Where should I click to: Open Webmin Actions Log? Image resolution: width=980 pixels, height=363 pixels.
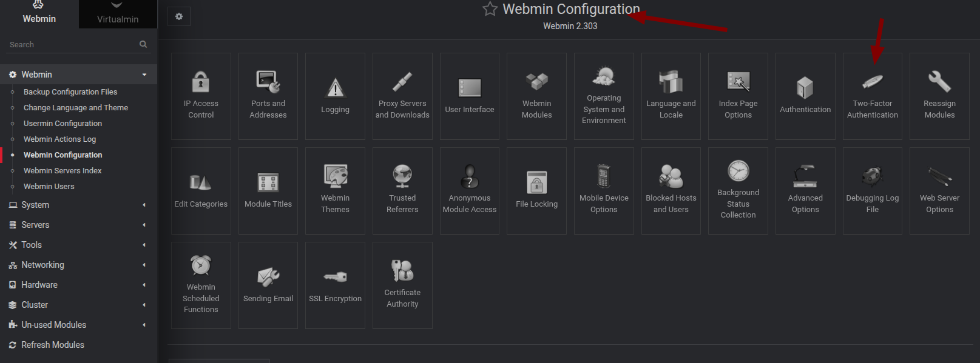point(59,139)
